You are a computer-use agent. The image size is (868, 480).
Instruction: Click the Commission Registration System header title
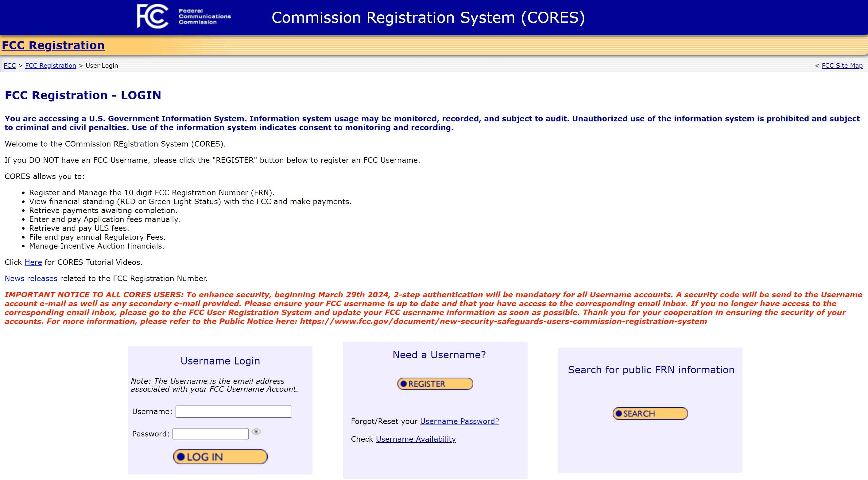[x=428, y=17]
